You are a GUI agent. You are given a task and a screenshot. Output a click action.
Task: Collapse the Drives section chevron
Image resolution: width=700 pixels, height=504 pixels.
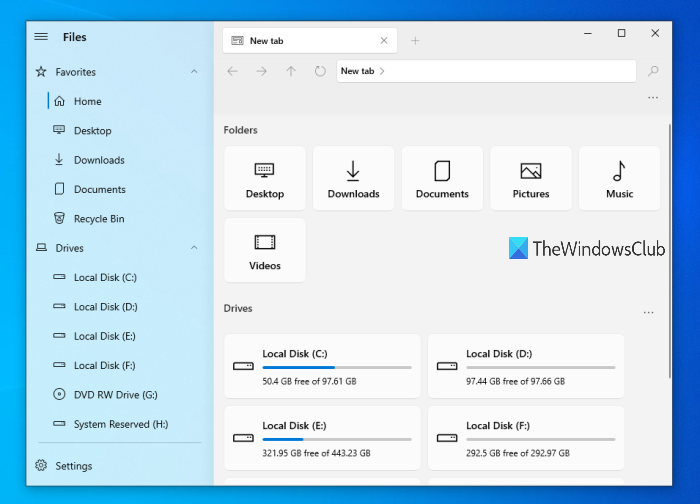tap(194, 248)
